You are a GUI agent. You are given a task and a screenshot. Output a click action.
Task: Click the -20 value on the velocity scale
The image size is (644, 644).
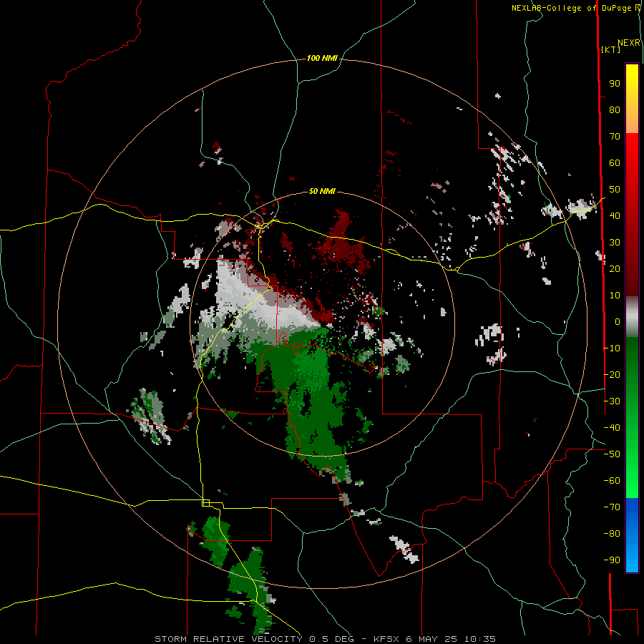click(x=612, y=375)
